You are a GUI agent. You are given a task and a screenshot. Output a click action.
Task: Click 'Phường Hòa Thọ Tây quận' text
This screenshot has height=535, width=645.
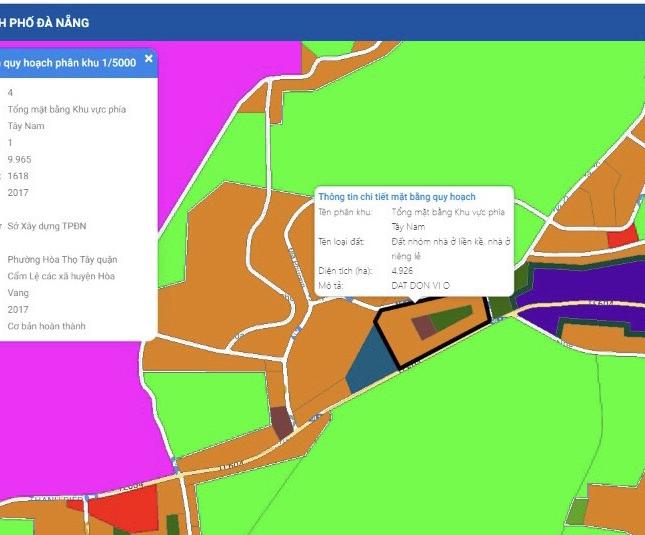[x=63, y=259]
